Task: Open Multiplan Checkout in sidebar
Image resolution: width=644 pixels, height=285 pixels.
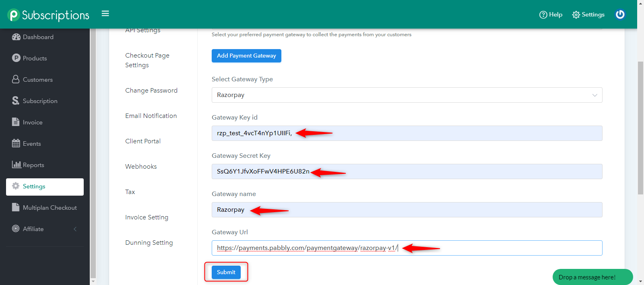Action: point(50,208)
